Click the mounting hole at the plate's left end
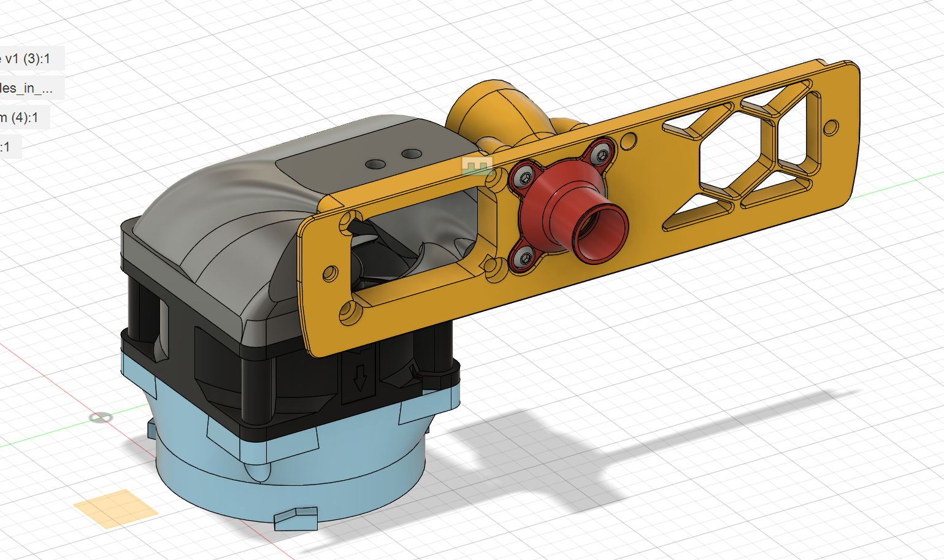Viewport: 944px width, 560px height. tap(330, 274)
